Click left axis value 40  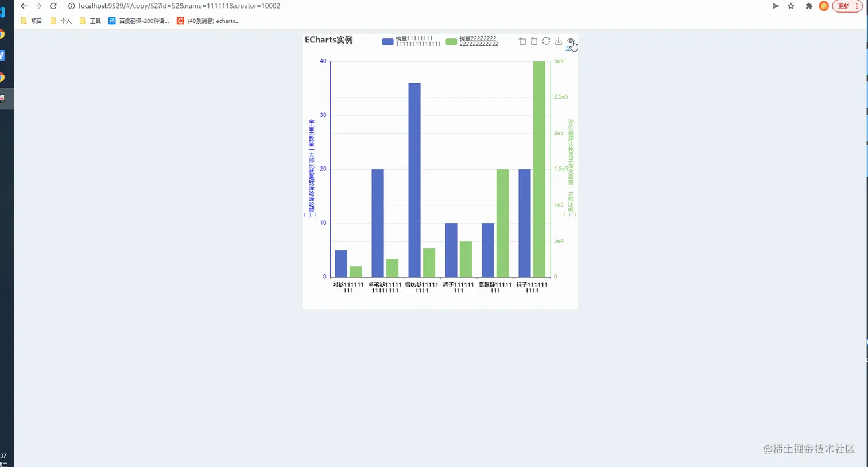pyautogui.click(x=323, y=61)
